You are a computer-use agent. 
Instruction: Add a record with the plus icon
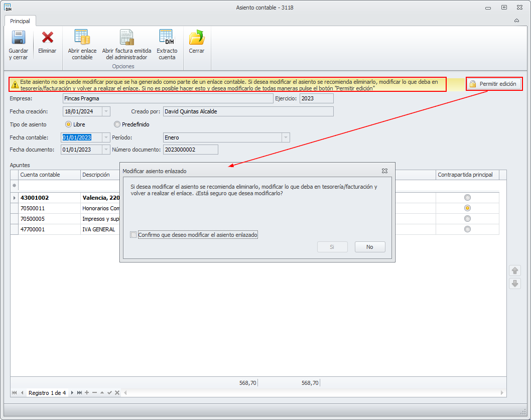click(87, 392)
